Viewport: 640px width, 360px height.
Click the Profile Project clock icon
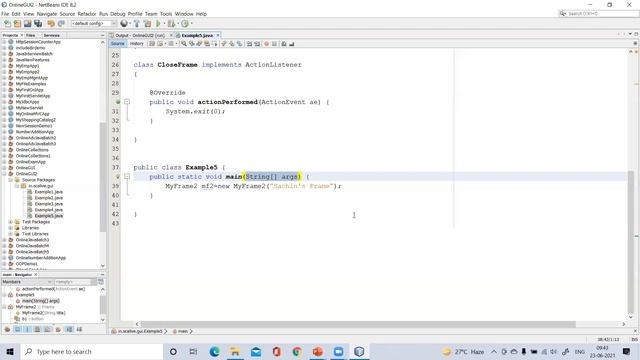(x=185, y=24)
